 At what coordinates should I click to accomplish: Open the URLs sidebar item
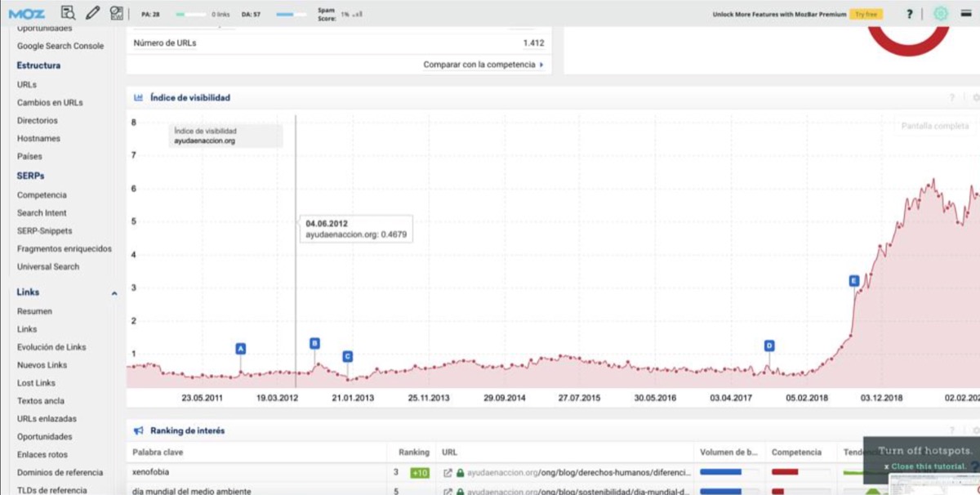pyautogui.click(x=27, y=84)
